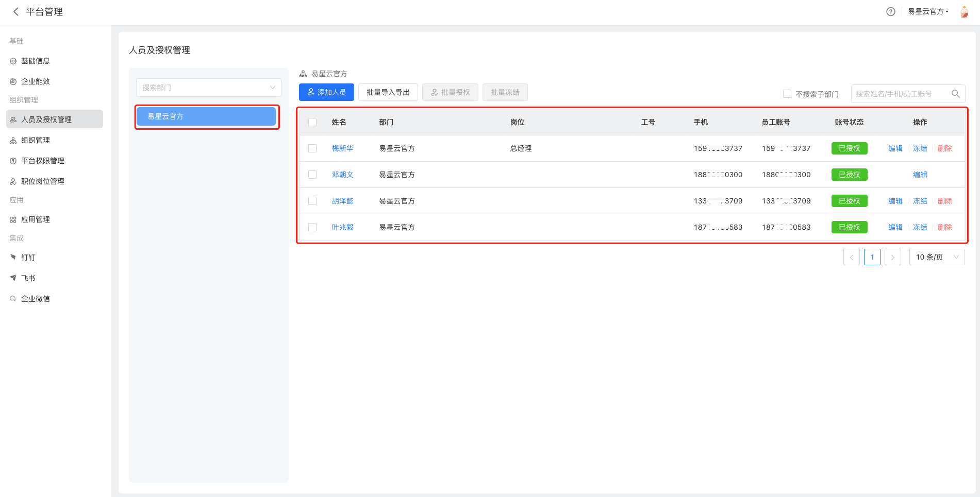Click 编辑 for 梅新华
Screen dimensions: 980x497
tap(895, 148)
